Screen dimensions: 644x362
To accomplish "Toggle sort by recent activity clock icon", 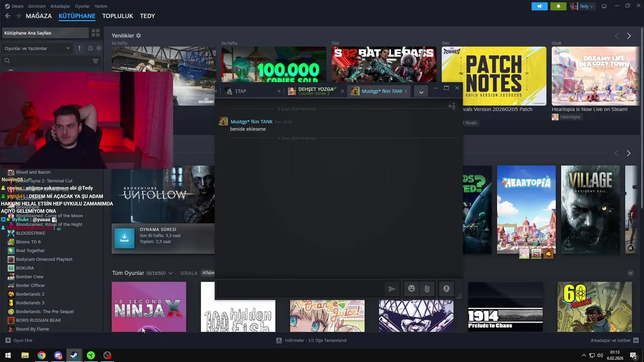I will tap(91, 48).
